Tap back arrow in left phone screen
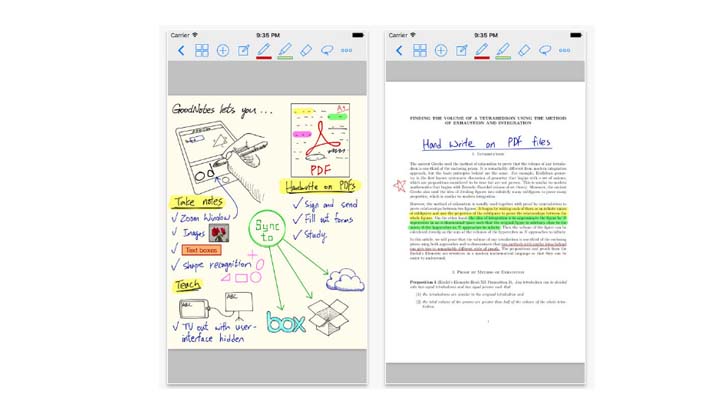 [x=181, y=51]
